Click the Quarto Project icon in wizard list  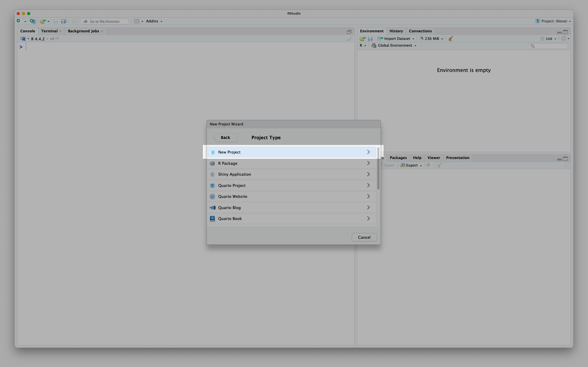pyautogui.click(x=212, y=186)
